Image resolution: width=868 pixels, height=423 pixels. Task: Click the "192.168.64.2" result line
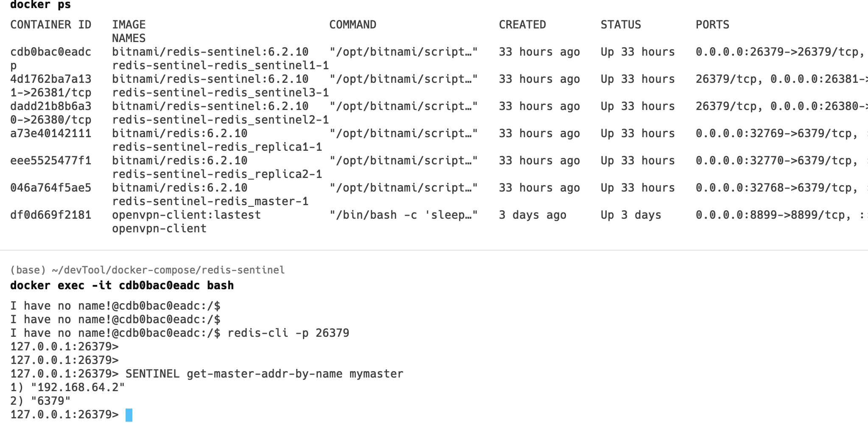[78, 387]
